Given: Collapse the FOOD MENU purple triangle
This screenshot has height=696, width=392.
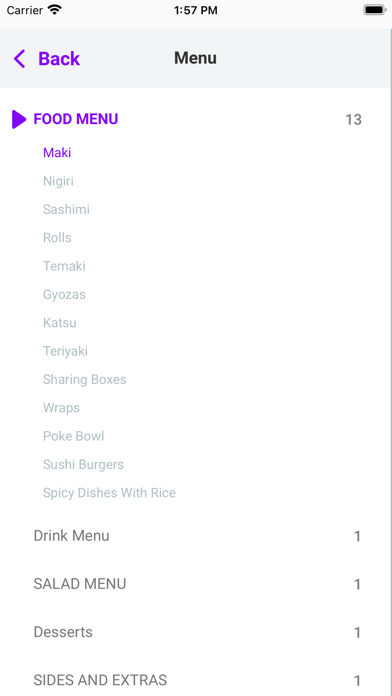Looking at the screenshot, I should pyautogui.click(x=19, y=119).
